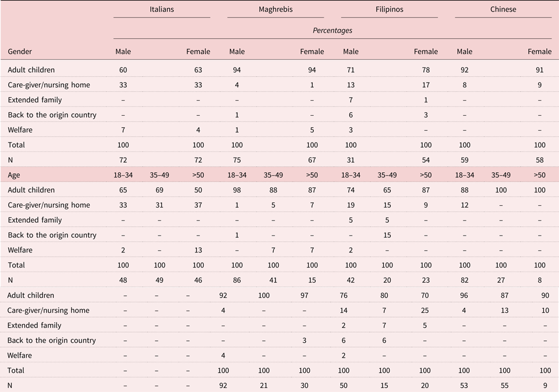Select the Maghrebis column header
559x392 pixels.
(x=275, y=9)
